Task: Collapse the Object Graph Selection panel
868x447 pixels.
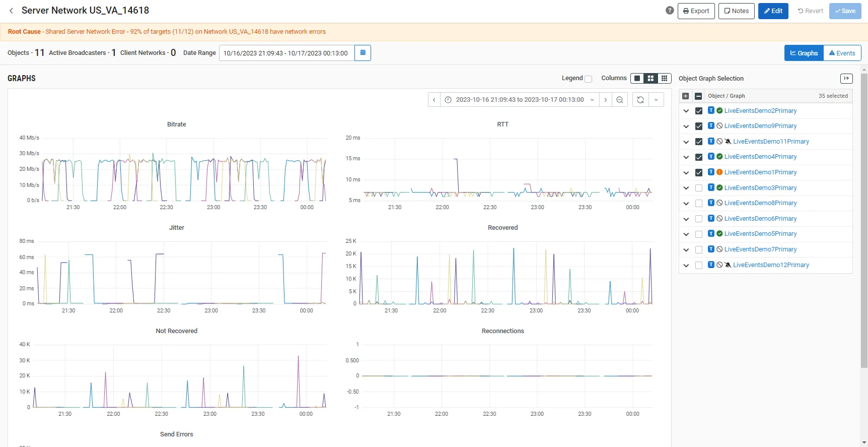Action: (x=846, y=78)
